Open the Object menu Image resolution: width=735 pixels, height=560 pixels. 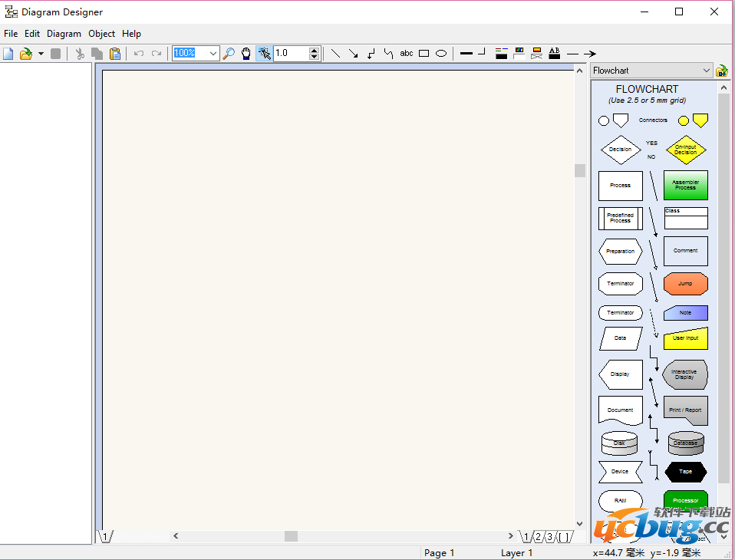[101, 34]
